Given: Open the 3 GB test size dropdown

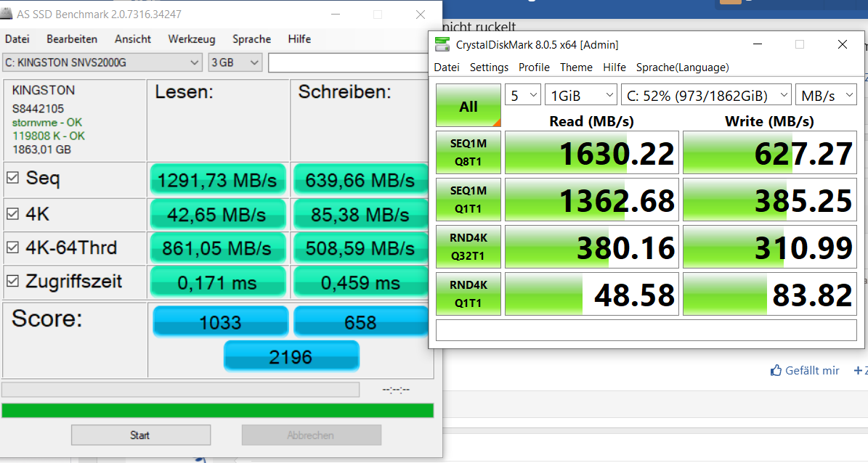Looking at the screenshot, I should pyautogui.click(x=235, y=62).
